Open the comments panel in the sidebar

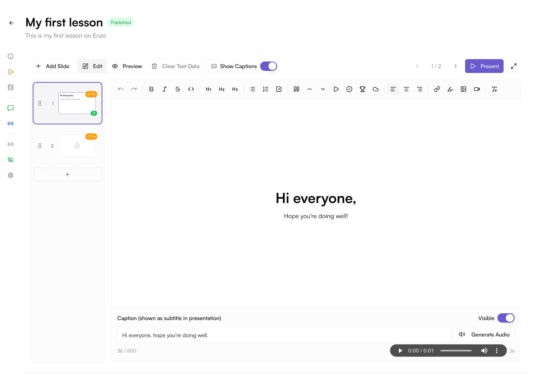[10, 108]
